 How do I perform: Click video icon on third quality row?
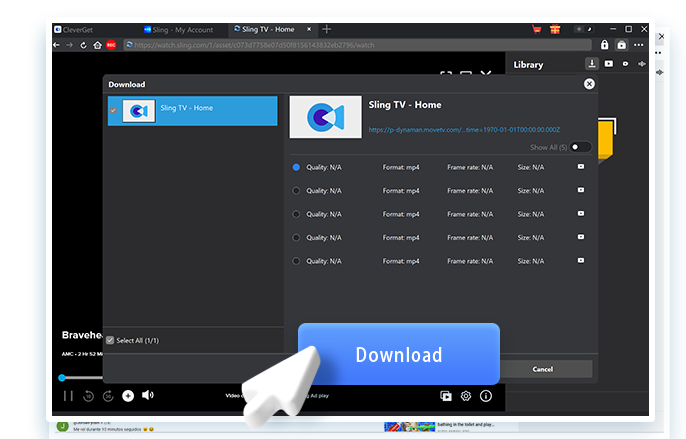581,214
